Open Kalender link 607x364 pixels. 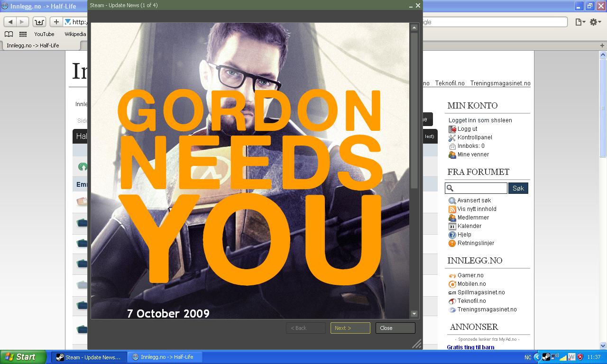469,226
